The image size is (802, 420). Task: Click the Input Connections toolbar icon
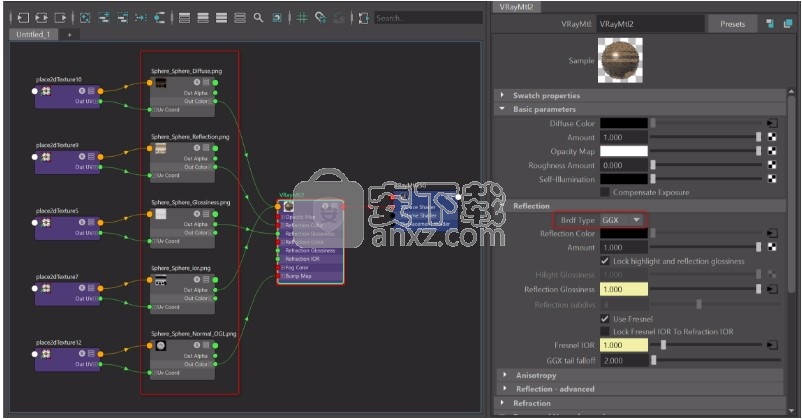point(23,18)
